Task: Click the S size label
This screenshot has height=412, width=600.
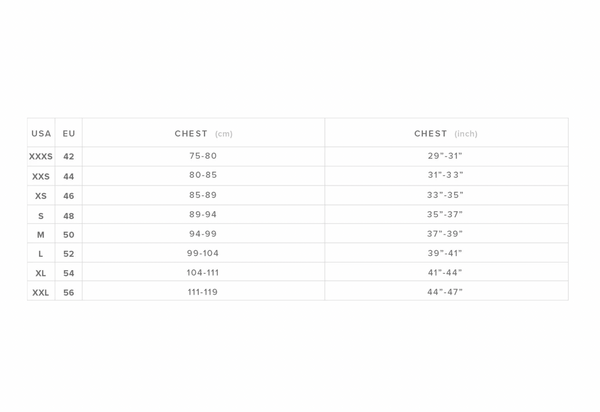Action: (41, 216)
